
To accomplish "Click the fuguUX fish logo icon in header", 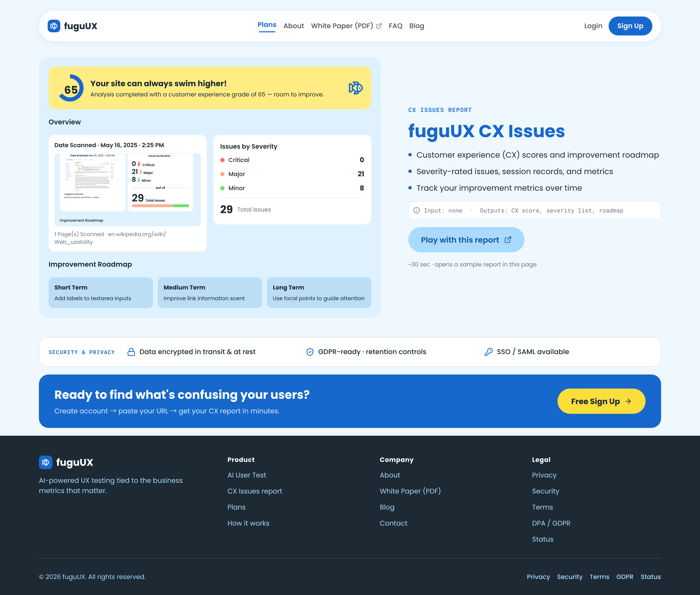I will (54, 26).
